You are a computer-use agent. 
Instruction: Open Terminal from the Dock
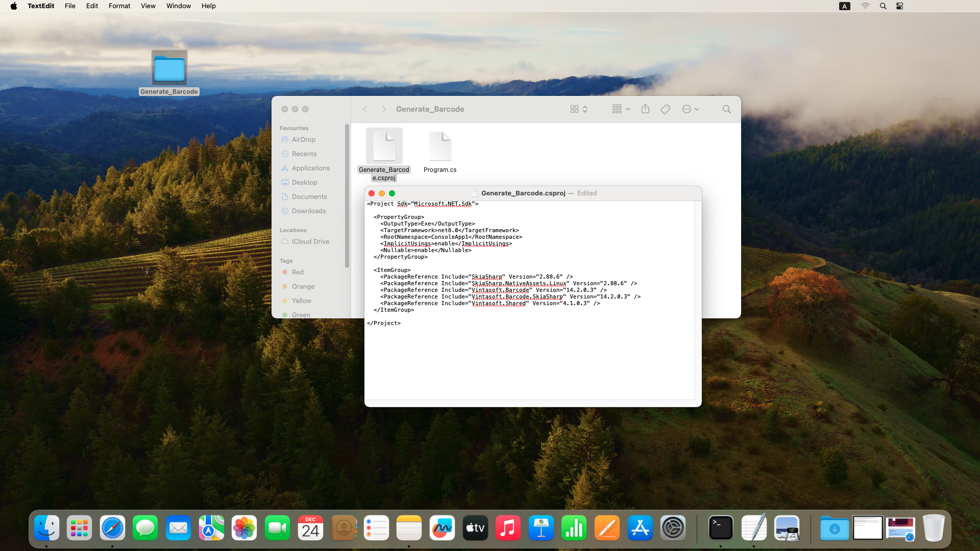pos(720,528)
